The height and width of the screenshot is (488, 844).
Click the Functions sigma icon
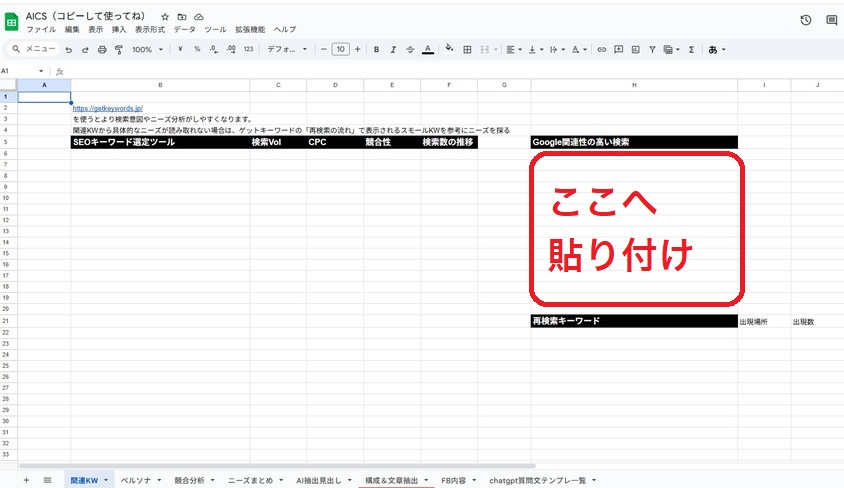[691, 49]
